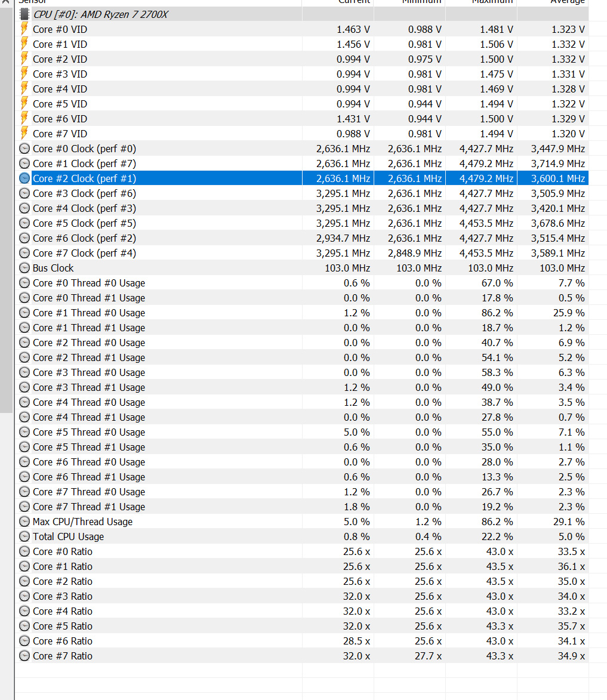Click the clock icon for Core #3 Clock (perf #6)
This screenshot has width=607, height=700.
point(24,193)
